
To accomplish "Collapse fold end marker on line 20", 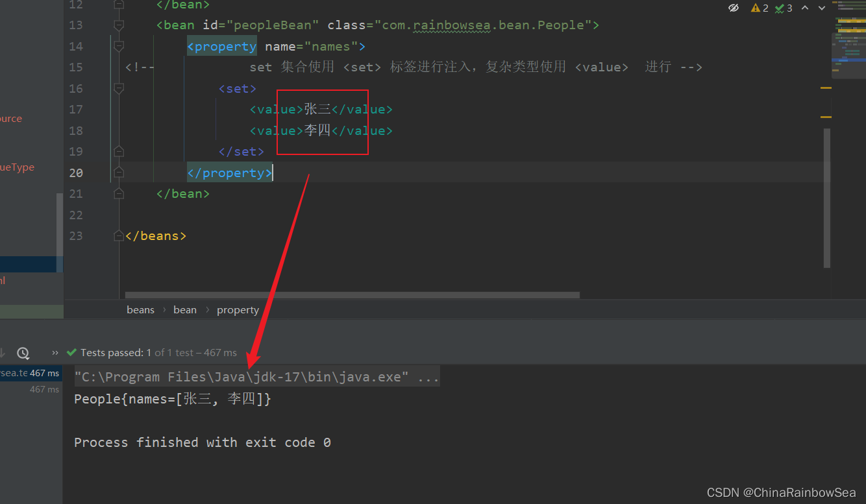I will pyautogui.click(x=118, y=173).
